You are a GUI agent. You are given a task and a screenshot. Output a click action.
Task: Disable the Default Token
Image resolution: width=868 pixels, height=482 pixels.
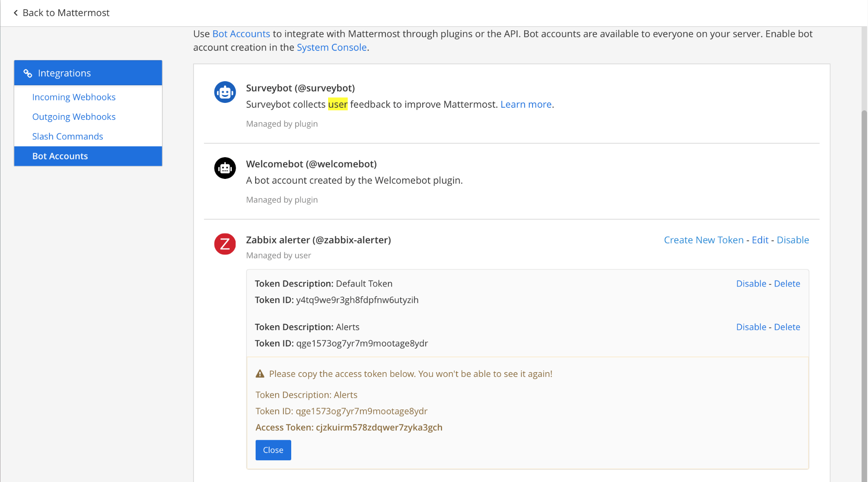coord(751,284)
